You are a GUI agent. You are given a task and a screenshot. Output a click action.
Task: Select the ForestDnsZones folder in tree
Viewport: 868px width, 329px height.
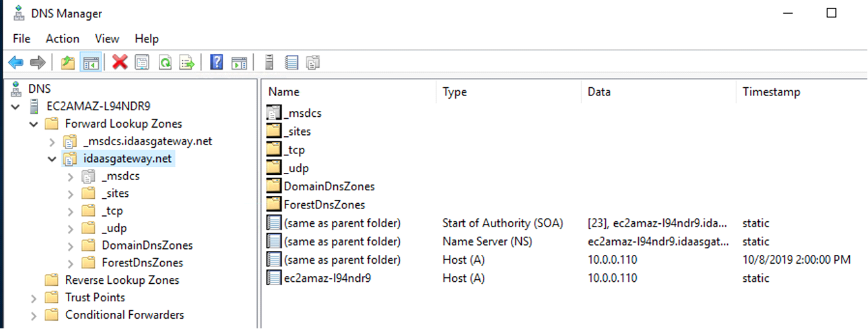(x=142, y=263)
